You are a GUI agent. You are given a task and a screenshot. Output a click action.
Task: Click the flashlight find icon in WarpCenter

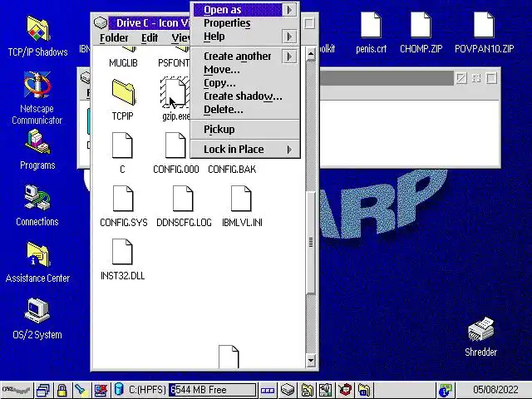[81, 390]
